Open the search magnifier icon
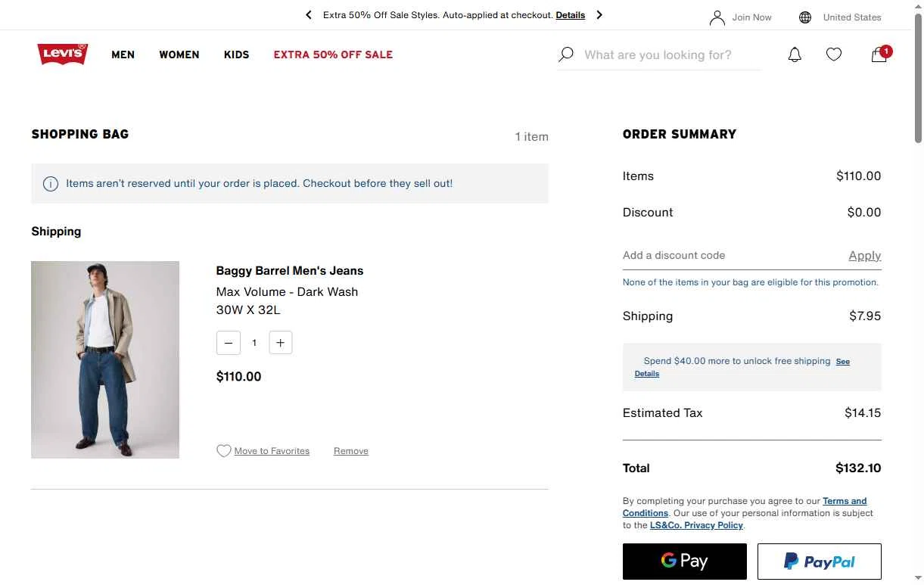The image size is (924, 585). [x=565, y=54]
